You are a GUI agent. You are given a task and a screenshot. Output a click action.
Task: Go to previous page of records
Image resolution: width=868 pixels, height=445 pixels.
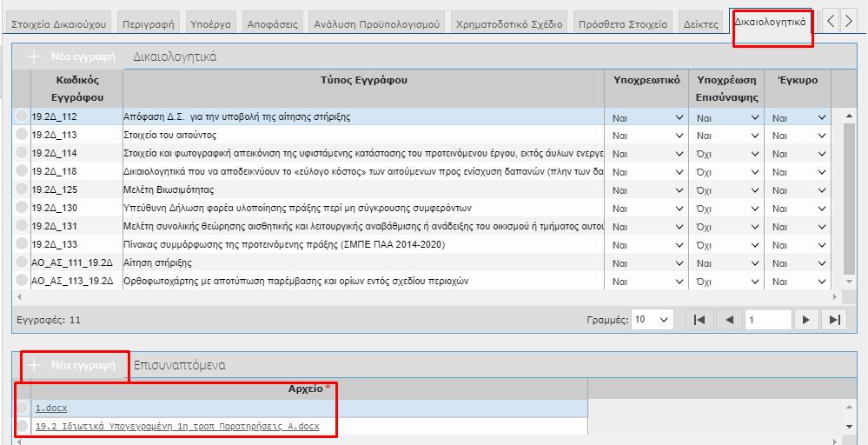click(729, 320)
